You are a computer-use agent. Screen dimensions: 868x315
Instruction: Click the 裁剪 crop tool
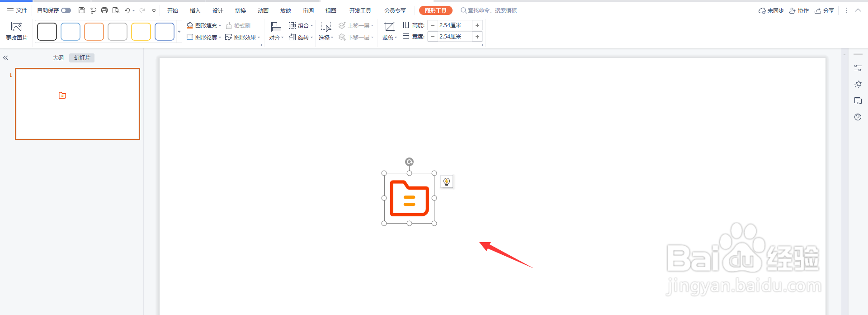click(x=389, y=31)
